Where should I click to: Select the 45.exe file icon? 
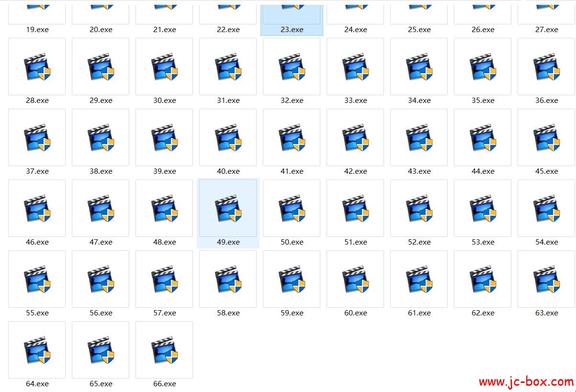pyautogui.click(x=547, y=137)
